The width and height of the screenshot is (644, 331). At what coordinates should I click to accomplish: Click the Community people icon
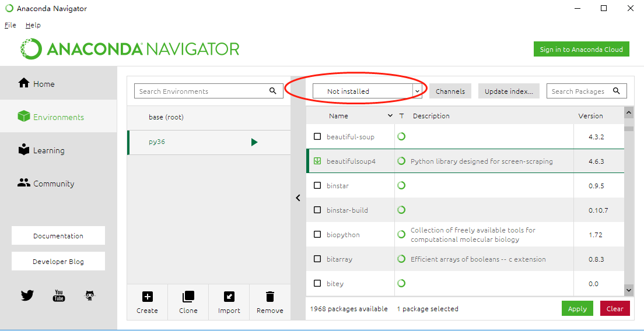24,183
